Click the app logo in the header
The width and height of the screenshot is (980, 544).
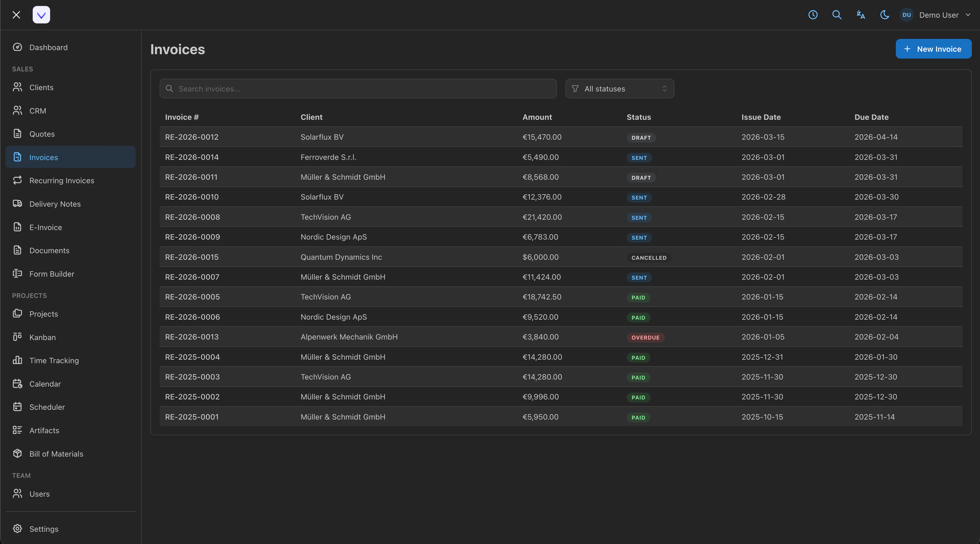tap(41, 15)
